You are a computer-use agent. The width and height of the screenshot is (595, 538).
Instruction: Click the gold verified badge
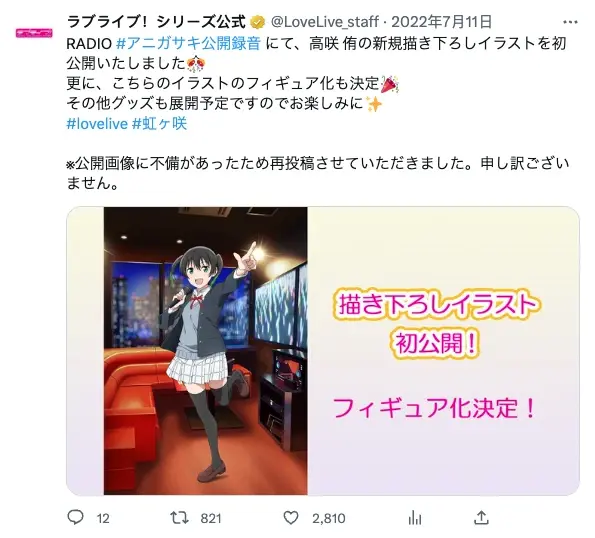(258, 23)
